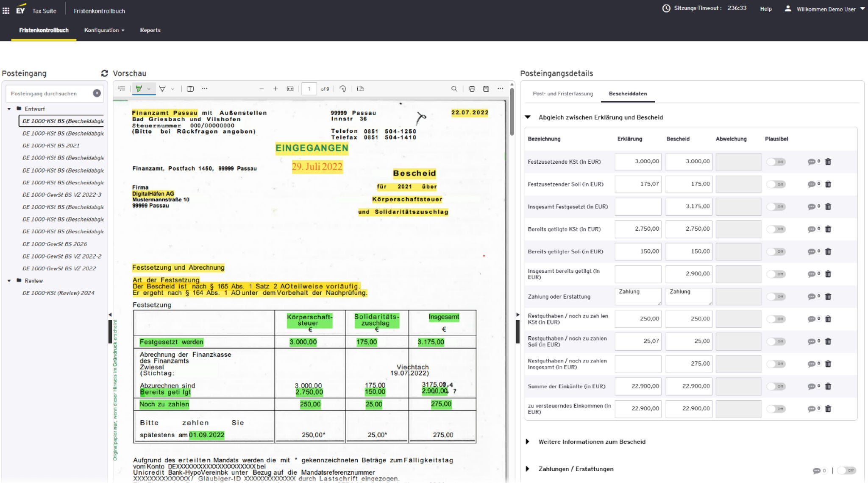This screenshot has height=483, width=868.
Task: Toggle Plausibel for Insgesamt Festgesetzt
Action: pyautogui.click(x=776, y=207)
